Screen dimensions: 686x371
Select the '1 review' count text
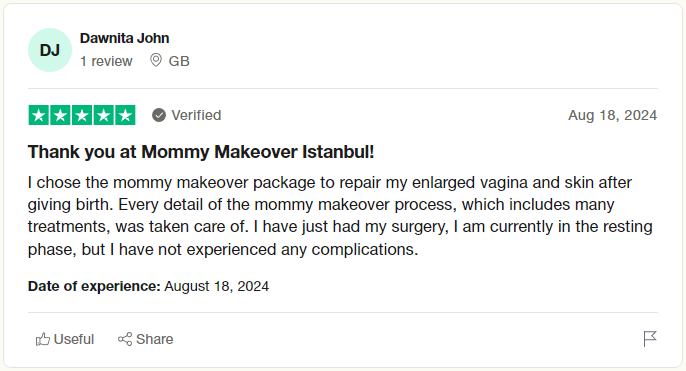[106, 61]
